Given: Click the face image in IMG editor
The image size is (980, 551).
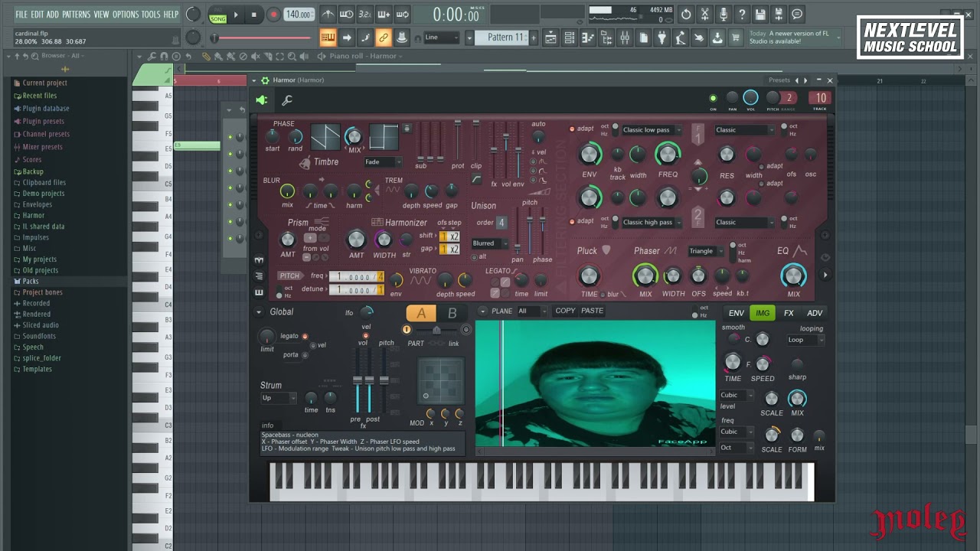Looking at the screenshot, I should click(x=596, y=383).
